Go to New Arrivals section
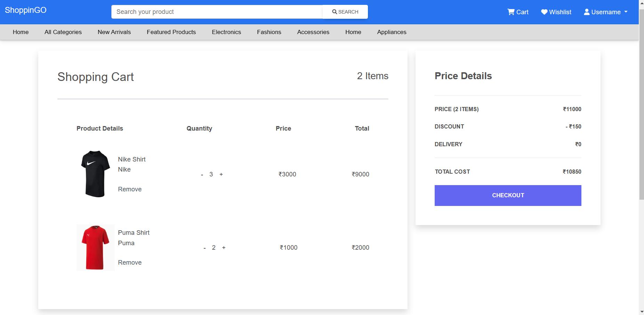644x315 pixels. tap(114, 32)
